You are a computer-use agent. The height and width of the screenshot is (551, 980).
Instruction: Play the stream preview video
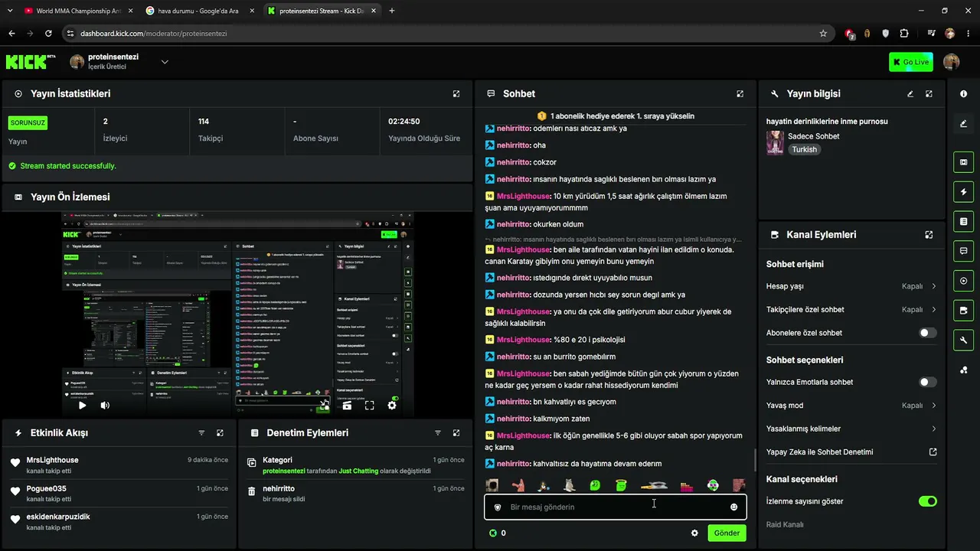point(83,406)
